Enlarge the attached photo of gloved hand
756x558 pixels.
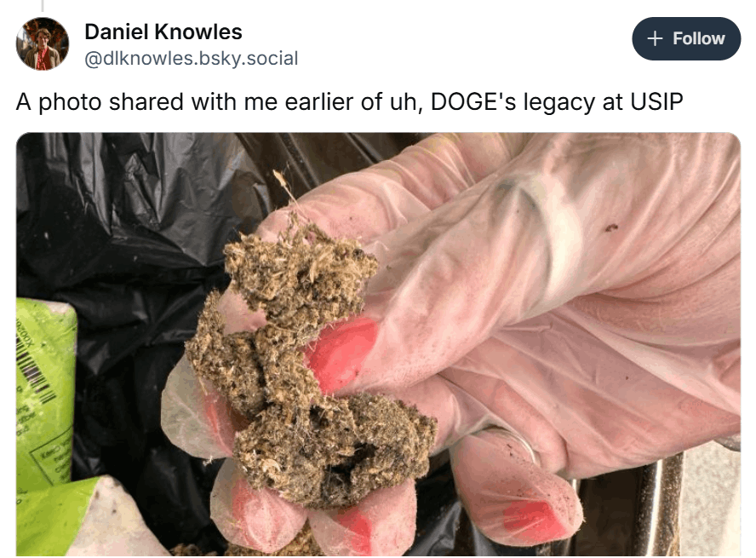click(378, 344)
